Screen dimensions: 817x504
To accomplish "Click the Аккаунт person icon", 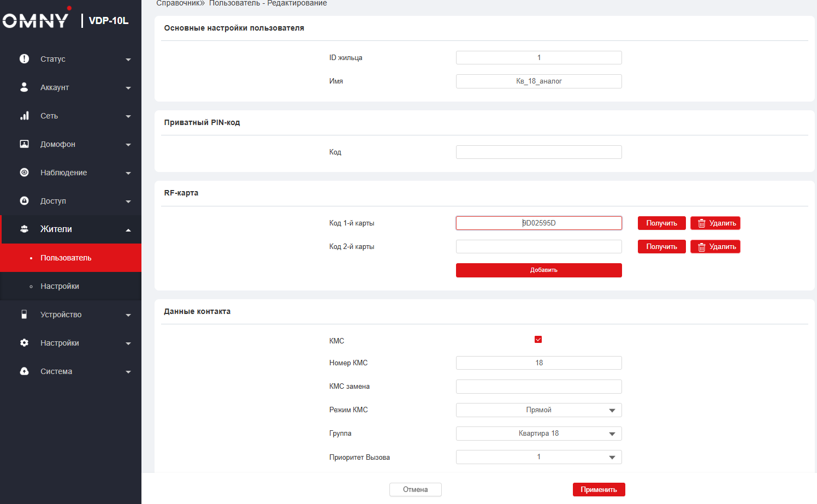I will coord(24,87).
